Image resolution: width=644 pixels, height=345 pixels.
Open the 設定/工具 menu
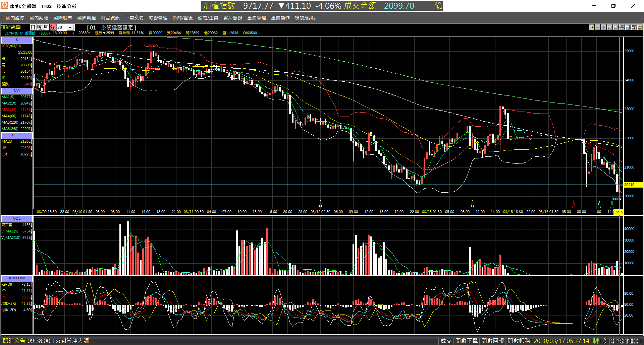click(x=208, y=18)
